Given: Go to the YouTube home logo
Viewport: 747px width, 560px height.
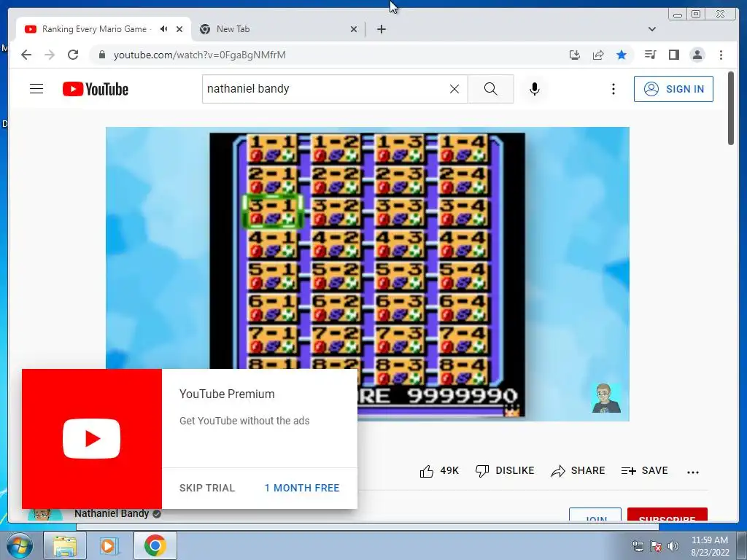Looking at the screenshot, I should coord(96,89).
